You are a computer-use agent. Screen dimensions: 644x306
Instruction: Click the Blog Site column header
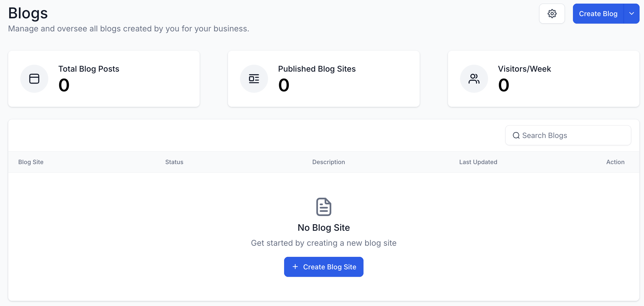[31, 162]
